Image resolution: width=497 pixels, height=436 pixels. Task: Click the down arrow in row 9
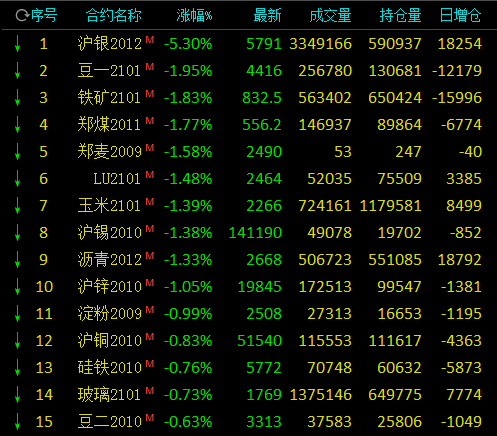pyautogui.click(x=17, y=260)
